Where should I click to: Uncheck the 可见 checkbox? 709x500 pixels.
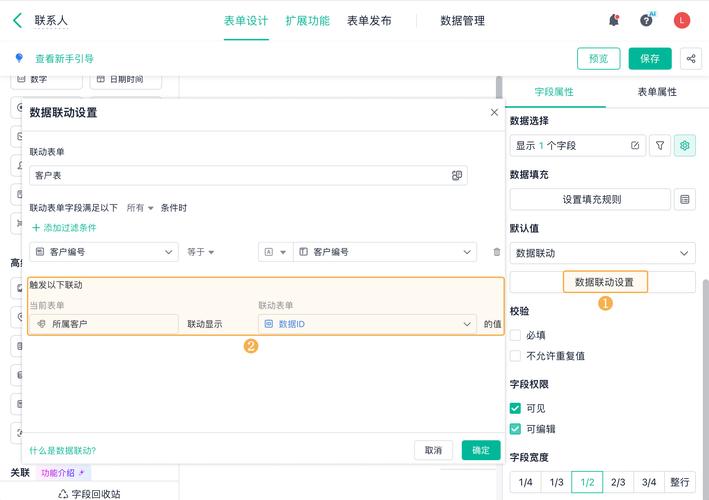[515, 408]
